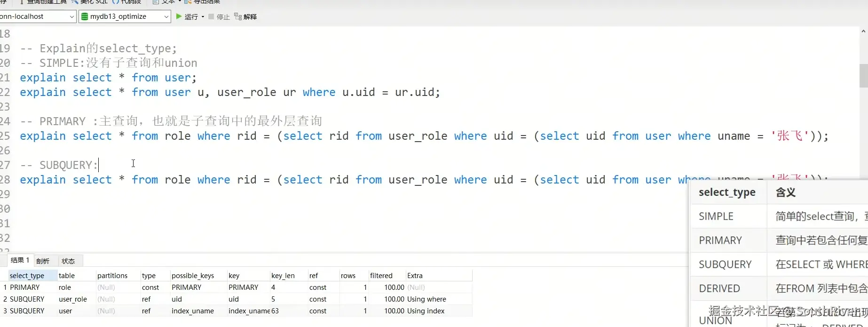Image resolution: width=868 pixels, height=327 pixels.
Task: Open the 查询创建工具 query builder
Action: pos(23,2)
